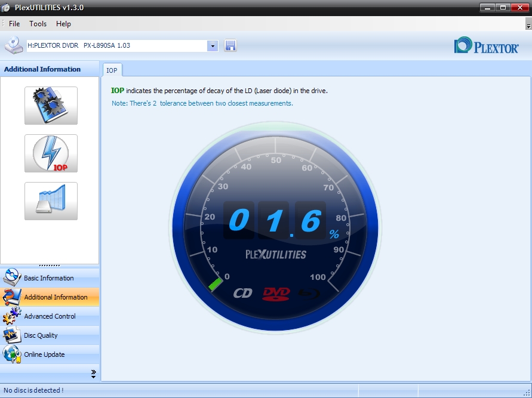Click the save floppy disk icon

tap(230, 45)
